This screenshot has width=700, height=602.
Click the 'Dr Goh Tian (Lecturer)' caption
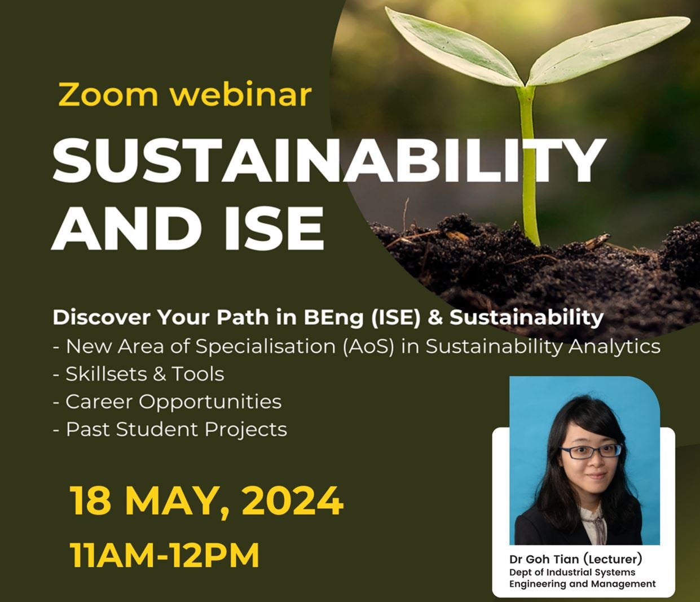point(576,559)
